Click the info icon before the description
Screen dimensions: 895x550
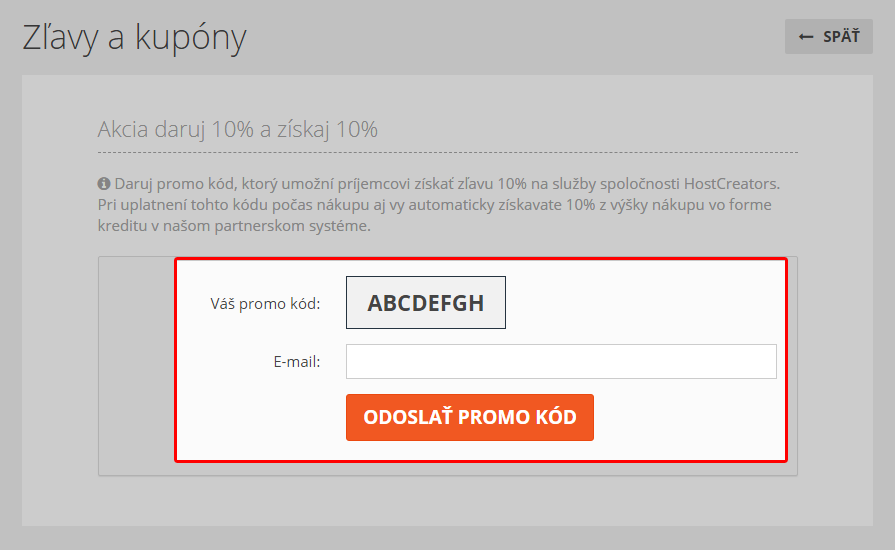point(103,184)
